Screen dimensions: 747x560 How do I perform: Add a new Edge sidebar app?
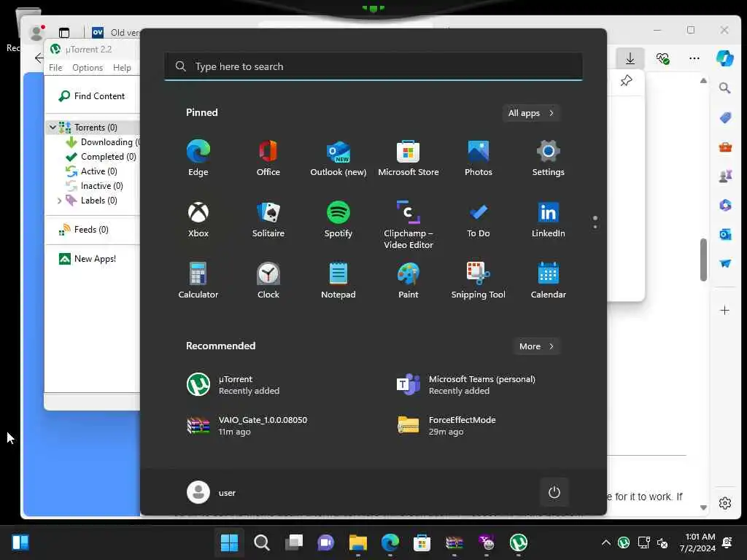tap(724, 311)
